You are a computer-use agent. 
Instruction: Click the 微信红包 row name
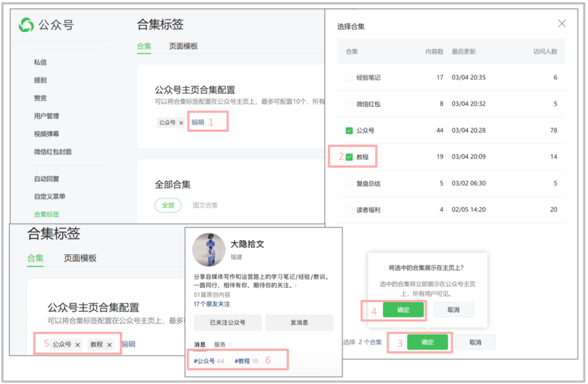(368, 104)
